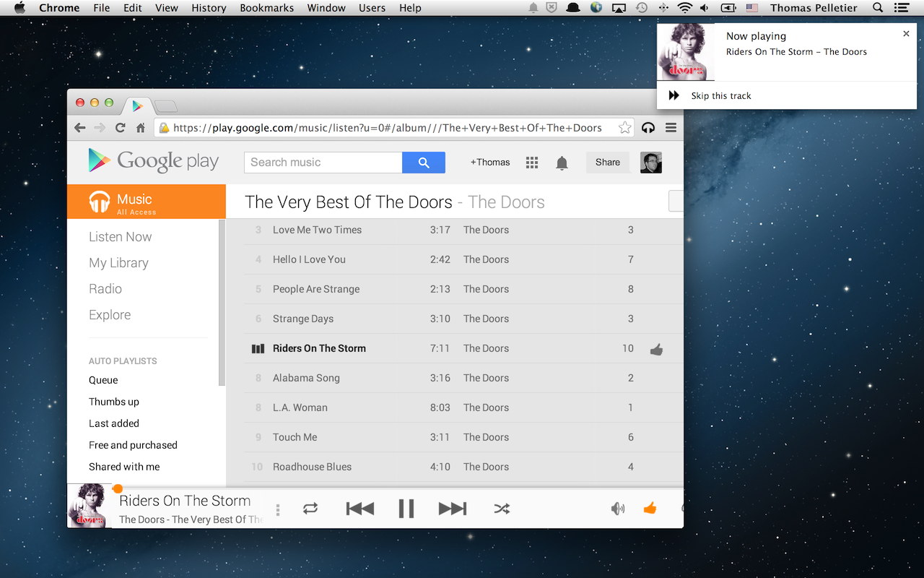
Task: Open the Notification Center list icon
Action: [x=901, y=8]
